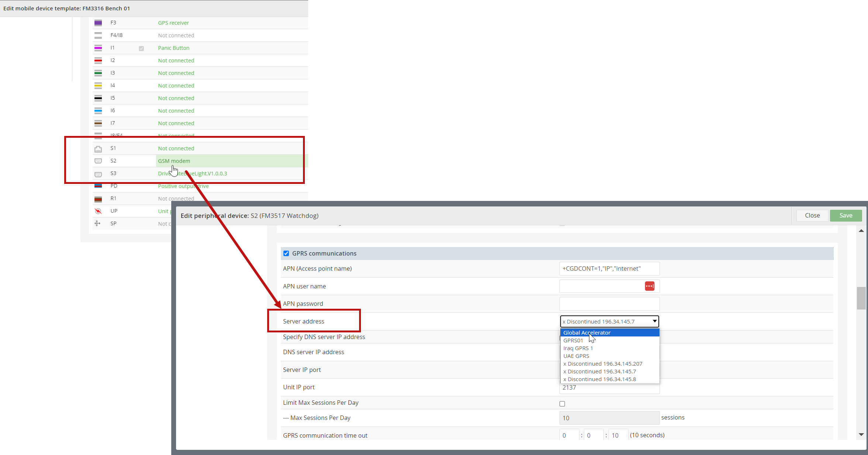Click Not connected text on F4/I8
The height and width of the screenshot is (455, 868).
(x=176, y=35)
